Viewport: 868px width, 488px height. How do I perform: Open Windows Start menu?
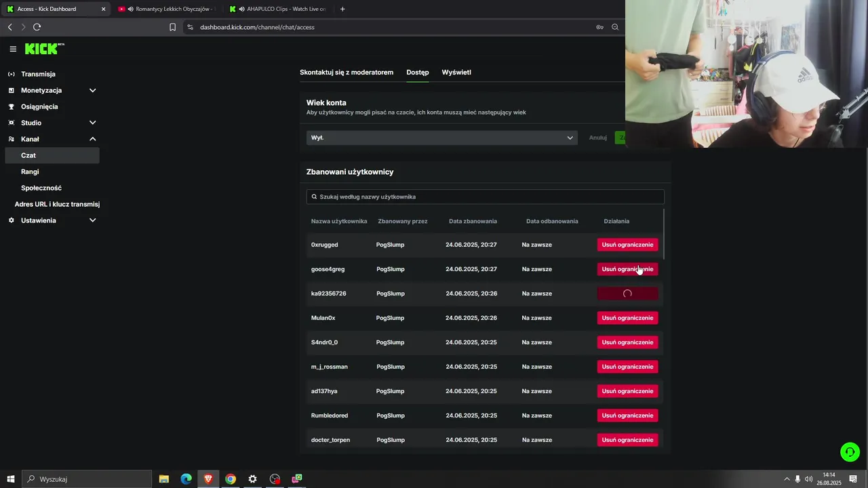[11, 479]
